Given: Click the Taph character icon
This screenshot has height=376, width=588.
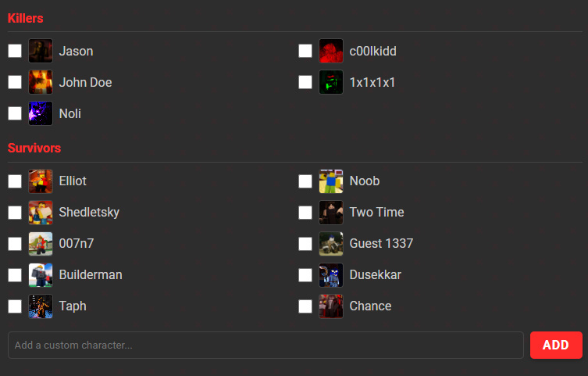Looking at the screenshot, I should pos(41,306).
